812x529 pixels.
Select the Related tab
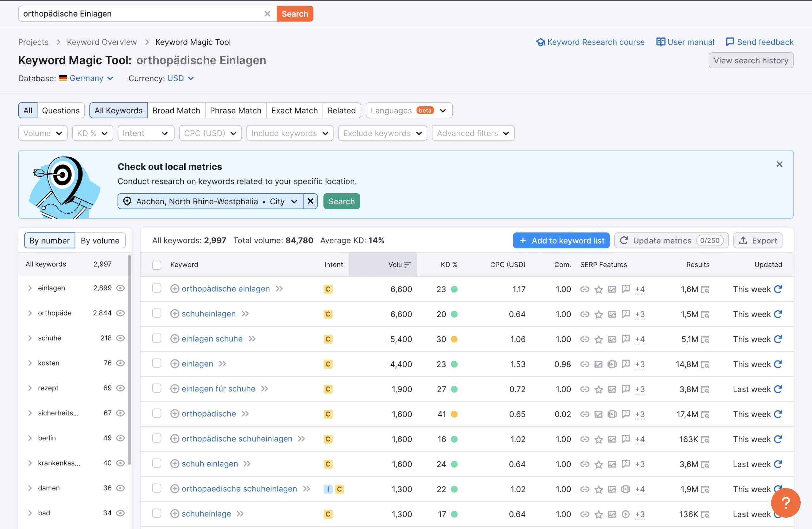[x=342, y=110]
